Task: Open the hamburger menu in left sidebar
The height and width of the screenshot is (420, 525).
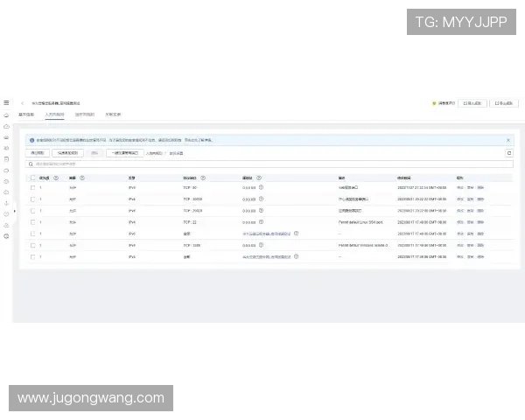Action: [x=6, y=102]
